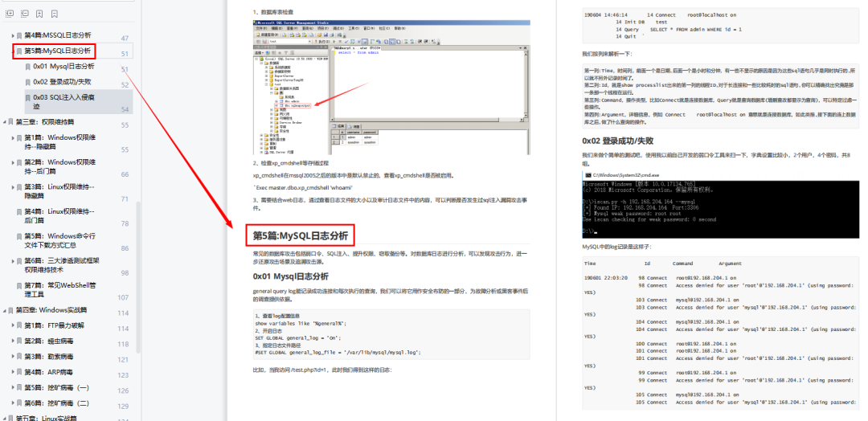Click bookmark icon beside 第4篇:MSSQL日志分析
This screenshot has height=421, width=868.
pos(19,35)
